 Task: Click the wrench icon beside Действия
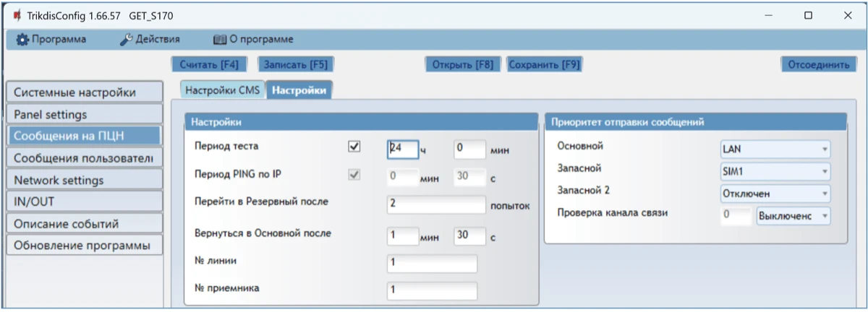tap(124, 39)
